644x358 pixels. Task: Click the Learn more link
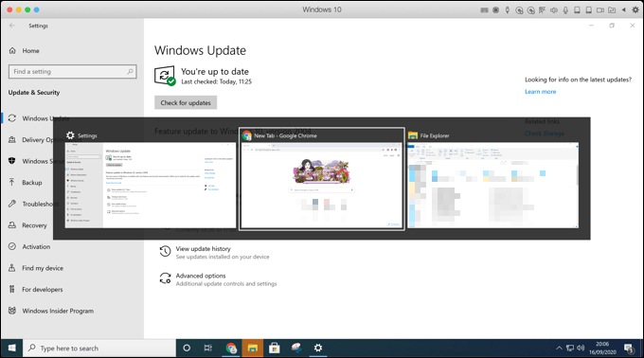click(540, 92)
